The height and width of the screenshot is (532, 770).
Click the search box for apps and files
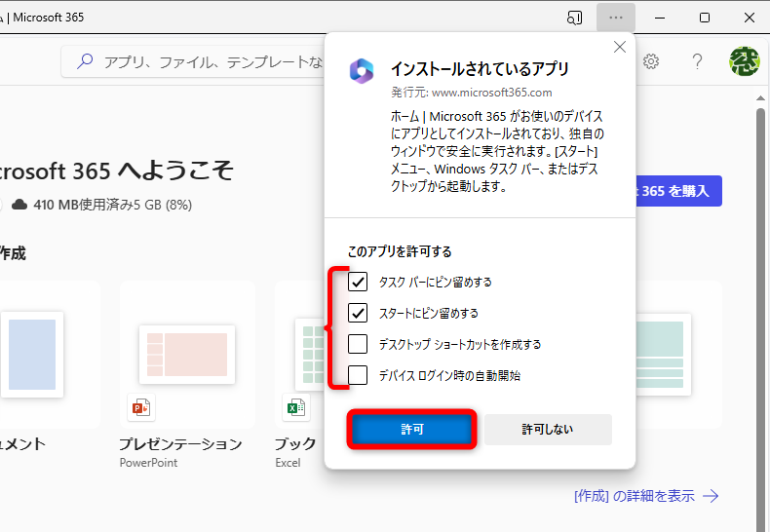193,61
